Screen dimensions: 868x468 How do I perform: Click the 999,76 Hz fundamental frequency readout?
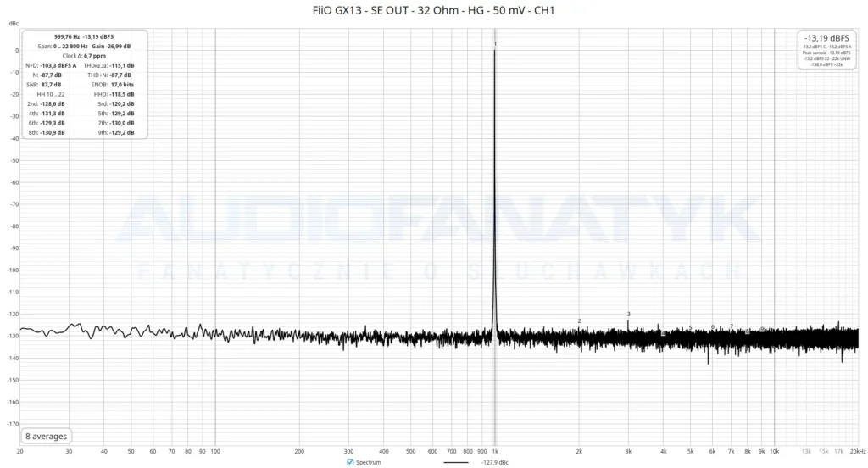67,36
